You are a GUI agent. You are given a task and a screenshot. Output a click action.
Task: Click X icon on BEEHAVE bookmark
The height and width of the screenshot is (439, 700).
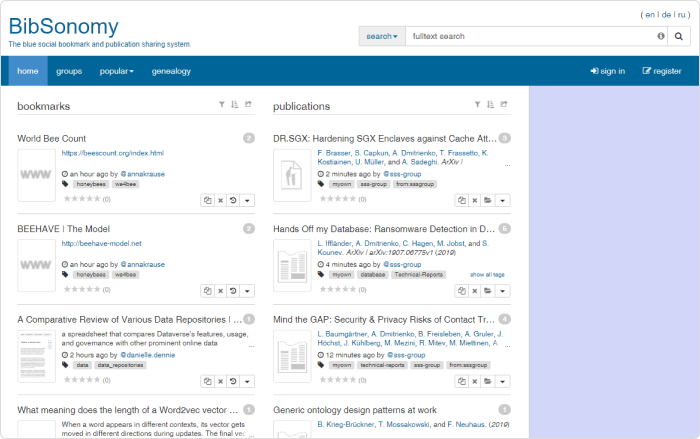click(x=221, y=291)
